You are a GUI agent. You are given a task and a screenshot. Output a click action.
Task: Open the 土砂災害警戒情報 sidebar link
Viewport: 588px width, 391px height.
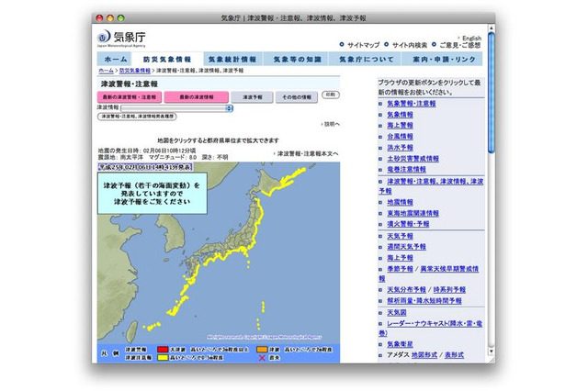pyautogui.click(x=413, y=159)
